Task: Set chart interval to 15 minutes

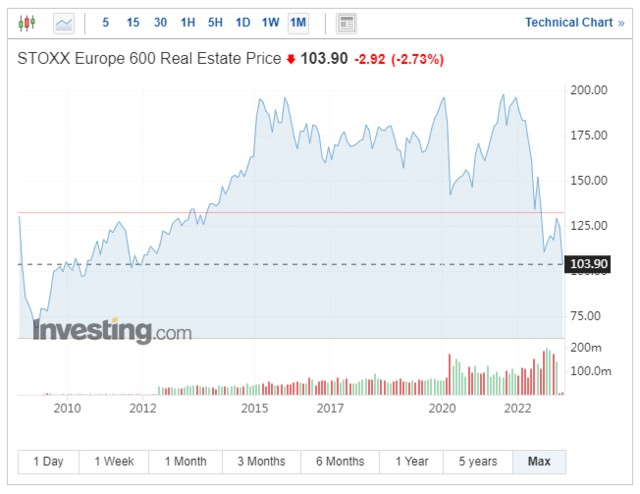Action: coord(133,22)
